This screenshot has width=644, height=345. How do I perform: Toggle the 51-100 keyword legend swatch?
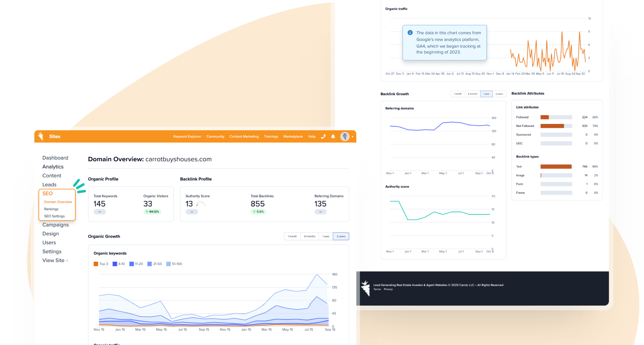(169, 264)
